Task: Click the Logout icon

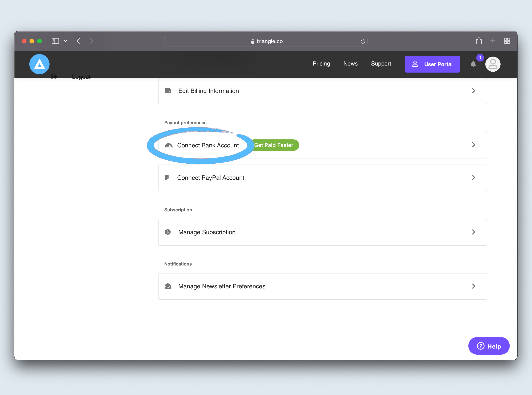Action: [x=54, y=77]
